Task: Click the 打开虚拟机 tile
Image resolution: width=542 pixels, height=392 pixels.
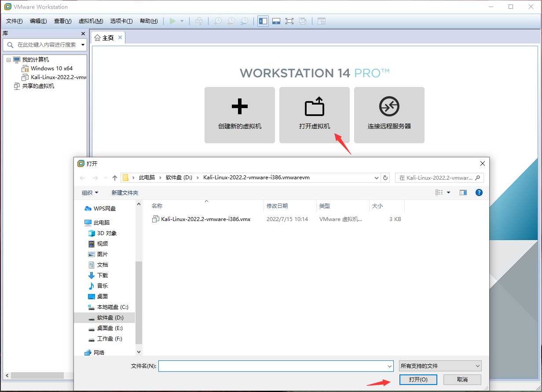Action: [x=315, y=115]
